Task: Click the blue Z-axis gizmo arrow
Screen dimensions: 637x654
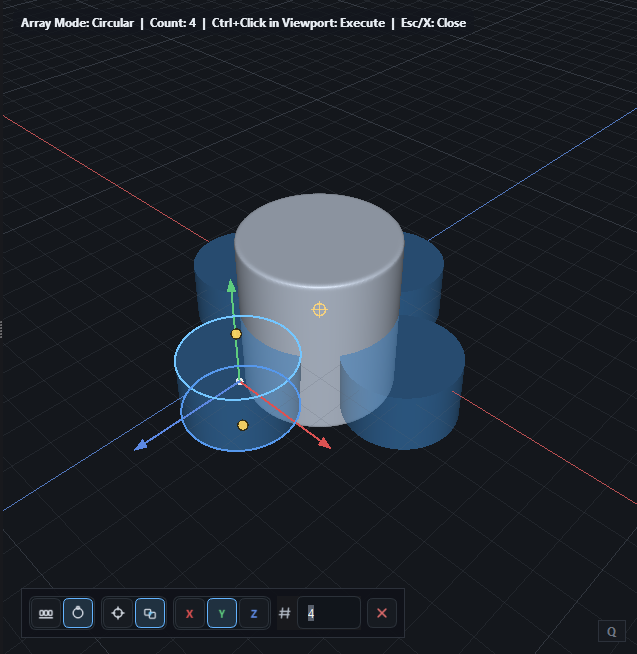Action: 141,445
